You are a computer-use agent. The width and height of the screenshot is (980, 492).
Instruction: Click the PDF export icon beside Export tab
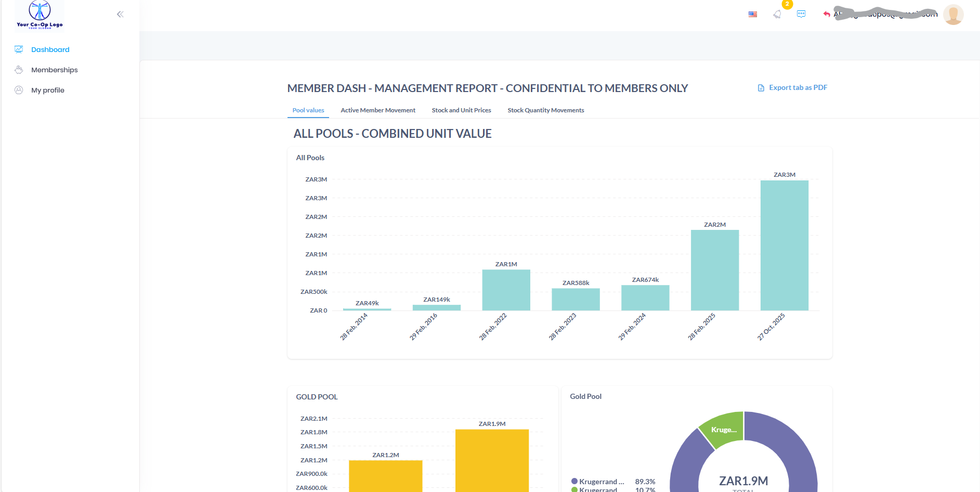pyautogui.click(x=761, y=87)
